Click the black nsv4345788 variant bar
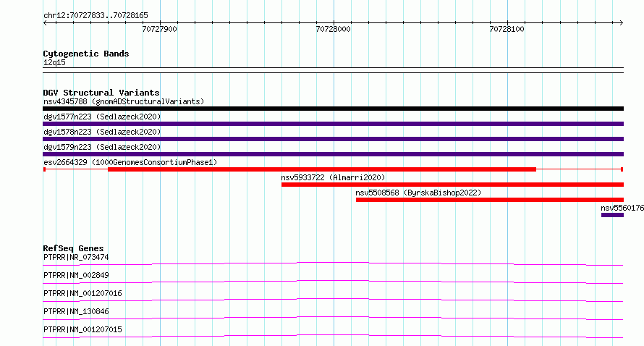Screen dimensions: 644x346 333,109
